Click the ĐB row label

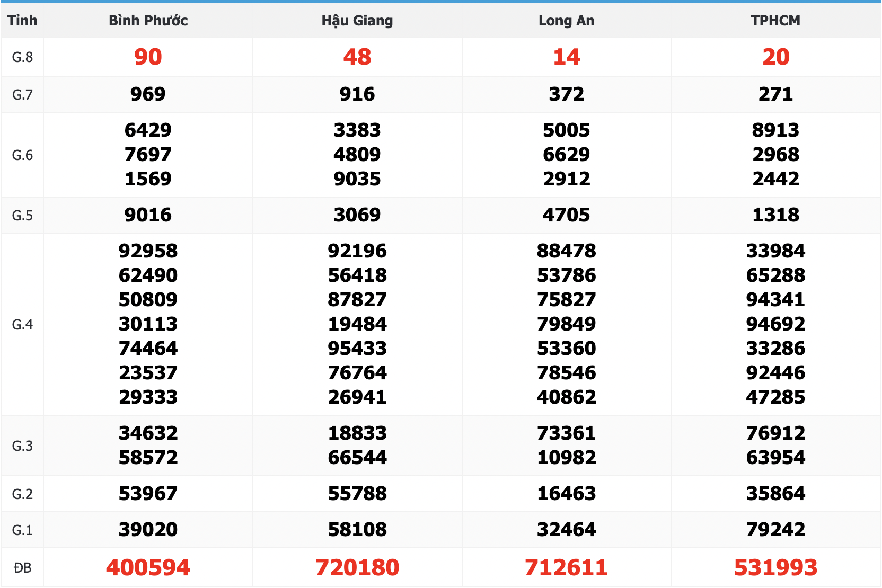tap(22, 568)
